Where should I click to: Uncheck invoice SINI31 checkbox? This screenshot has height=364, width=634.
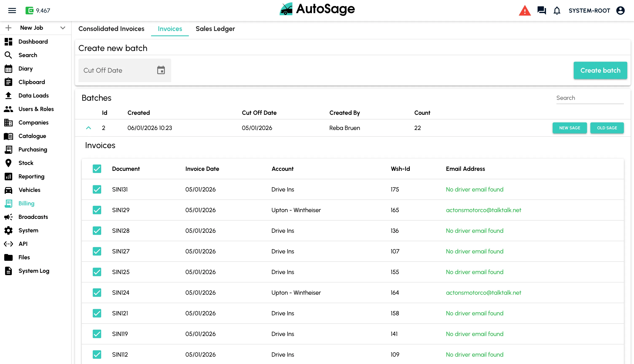97,190
